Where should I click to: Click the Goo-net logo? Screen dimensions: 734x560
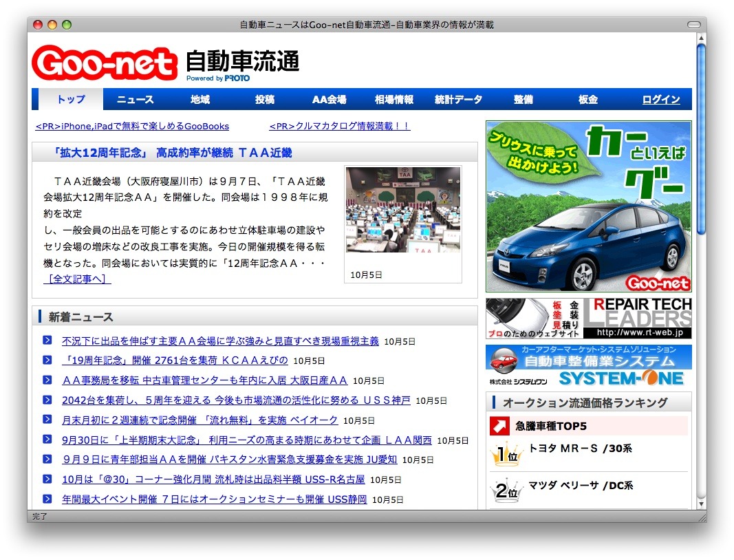point(105,63)
